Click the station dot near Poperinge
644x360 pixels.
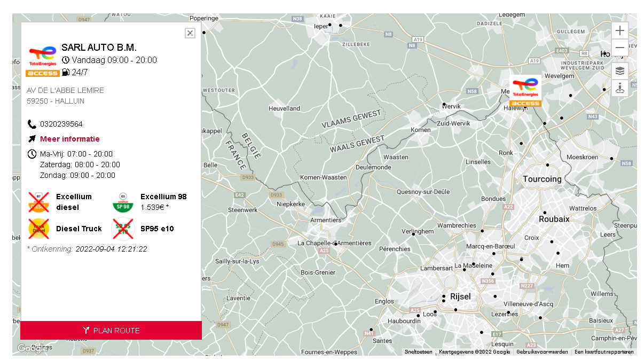click(204, 33)
